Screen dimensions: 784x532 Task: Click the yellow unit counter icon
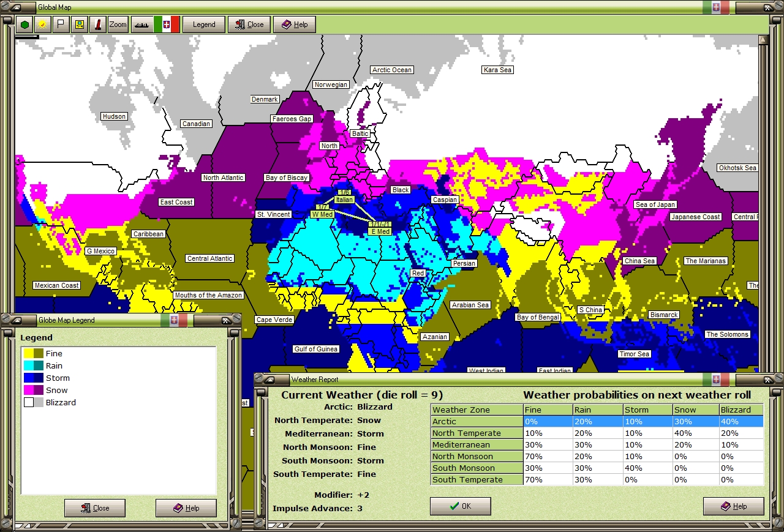[x=78, y=24]
